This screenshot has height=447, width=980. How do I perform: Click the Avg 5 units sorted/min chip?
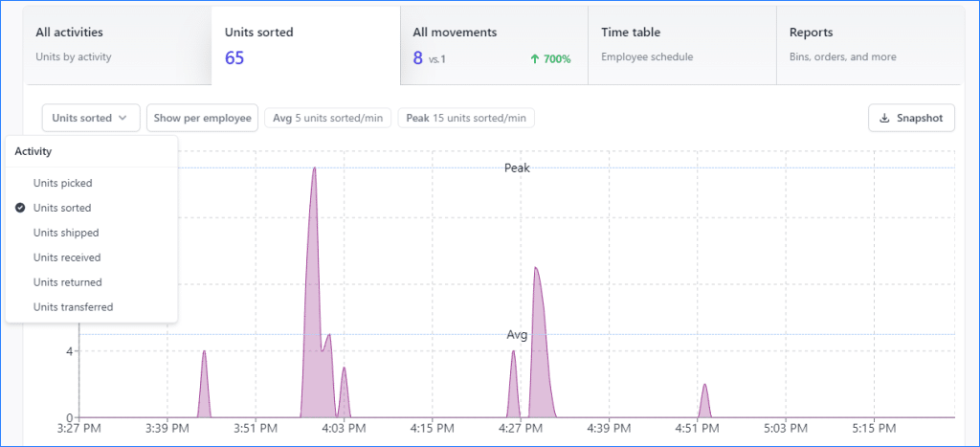[328, 118]
